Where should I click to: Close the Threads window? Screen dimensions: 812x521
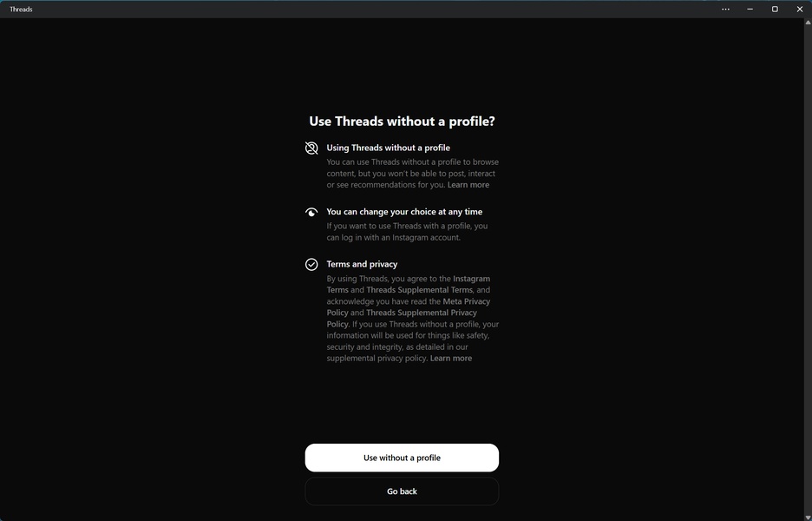(x=800, y=9)
